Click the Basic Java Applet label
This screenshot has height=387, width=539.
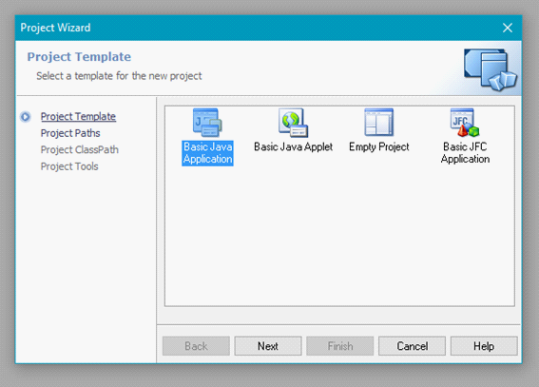point(293,147)
